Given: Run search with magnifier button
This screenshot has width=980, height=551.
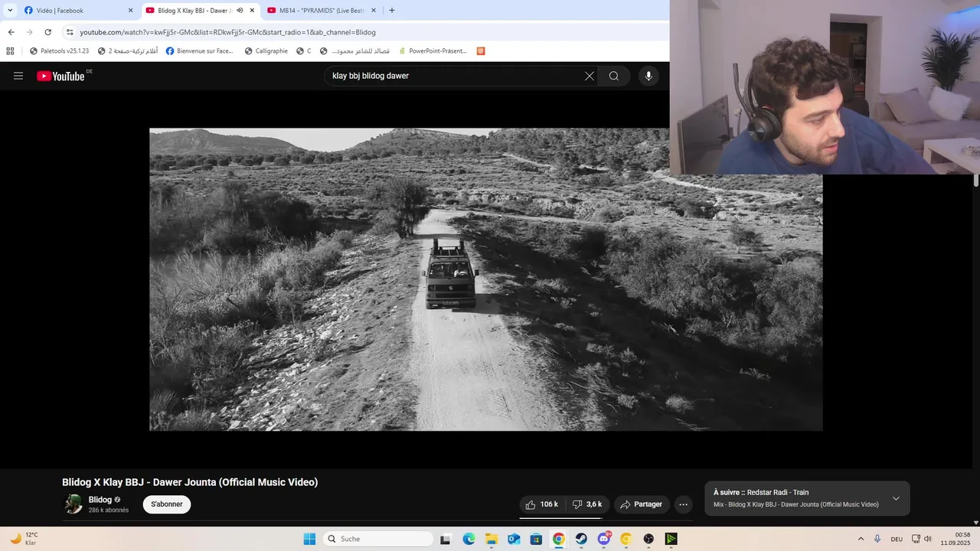Looking at the screenshot, I should pyautogui.click(x=614, y=76).
